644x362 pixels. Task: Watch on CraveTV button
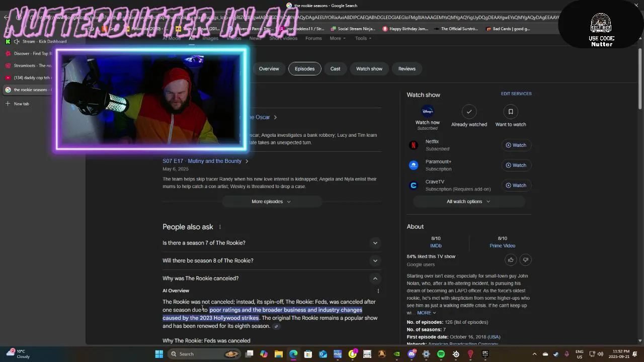pyautogui.click(x=516, y=186)
